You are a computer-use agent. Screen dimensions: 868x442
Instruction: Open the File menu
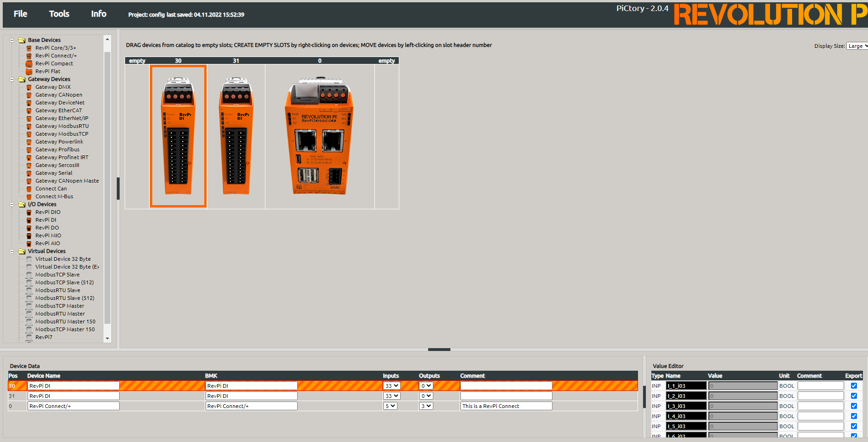click(20, 14)
